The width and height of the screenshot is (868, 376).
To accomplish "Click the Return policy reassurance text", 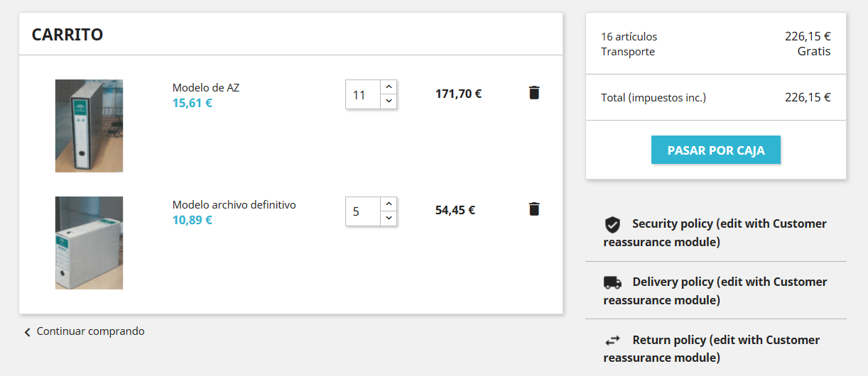I will [x=725, y=341].
